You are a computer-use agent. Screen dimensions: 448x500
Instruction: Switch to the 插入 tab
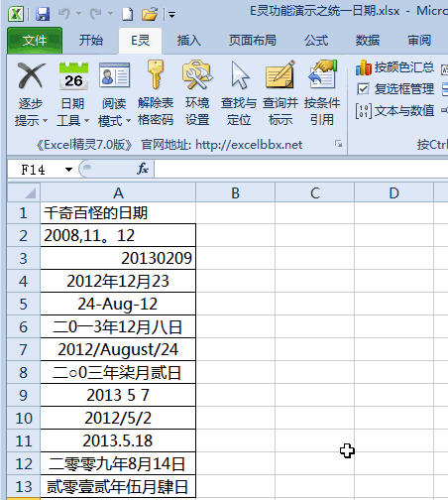coord(188,41)
